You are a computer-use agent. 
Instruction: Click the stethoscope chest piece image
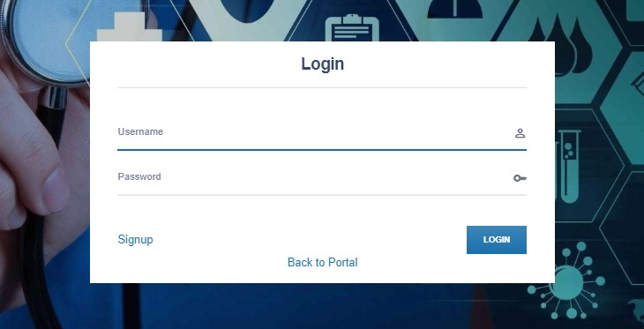tap(41, 39)
